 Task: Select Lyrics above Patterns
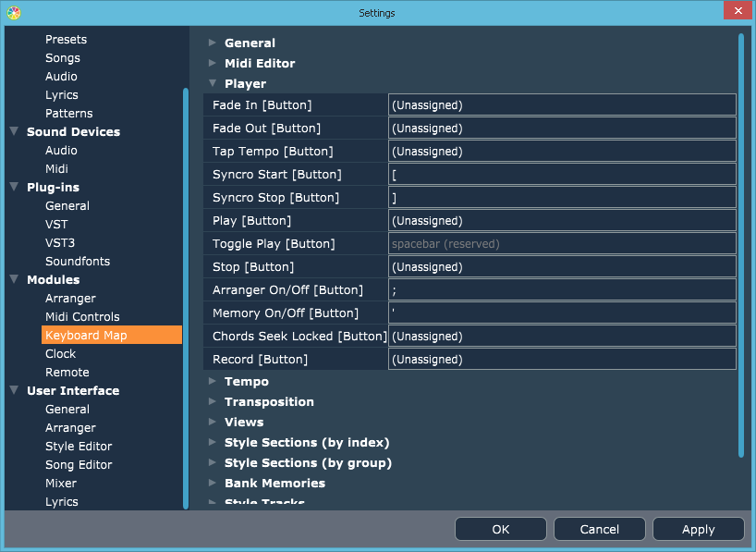pos(62,95)
